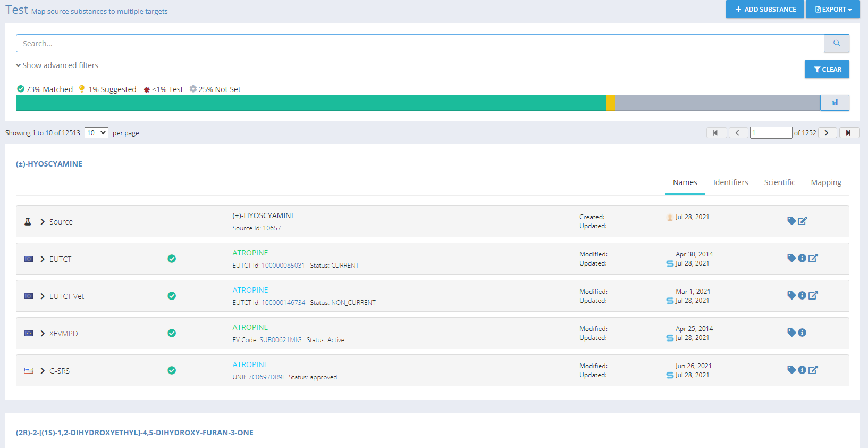Click the green matched checkmark for EUTCT
This screenshot has height=448, width=868.
click(x=172, y=259)
